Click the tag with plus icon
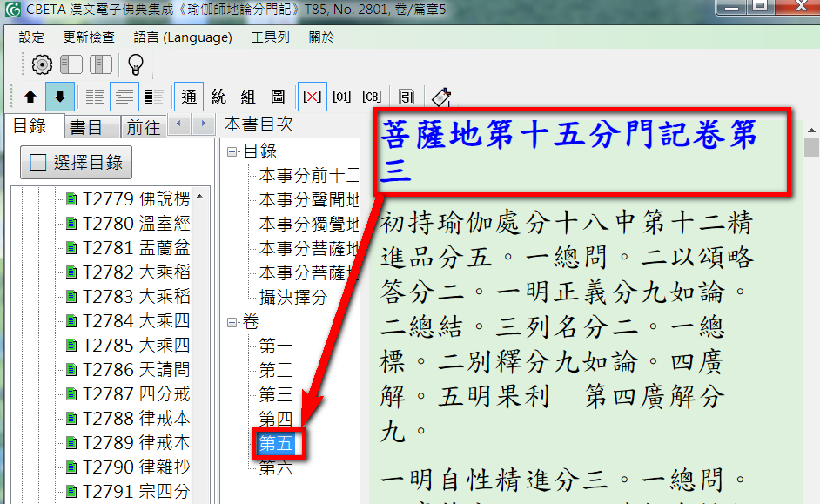 pyautogui.click(x=441, y=97)
